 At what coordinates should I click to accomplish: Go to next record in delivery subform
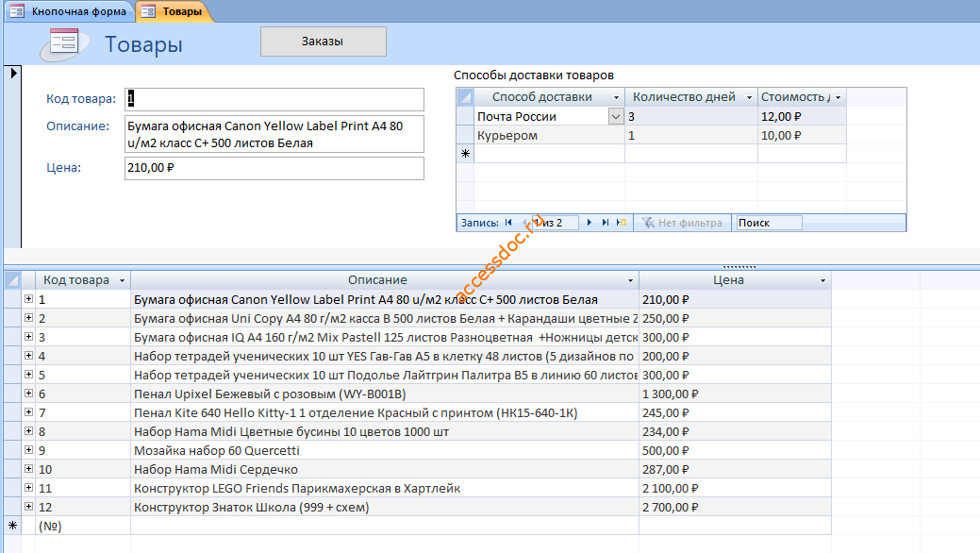590,222
